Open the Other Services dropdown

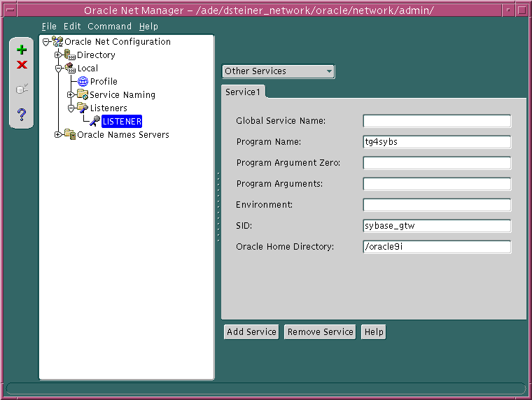coord(278,71)
